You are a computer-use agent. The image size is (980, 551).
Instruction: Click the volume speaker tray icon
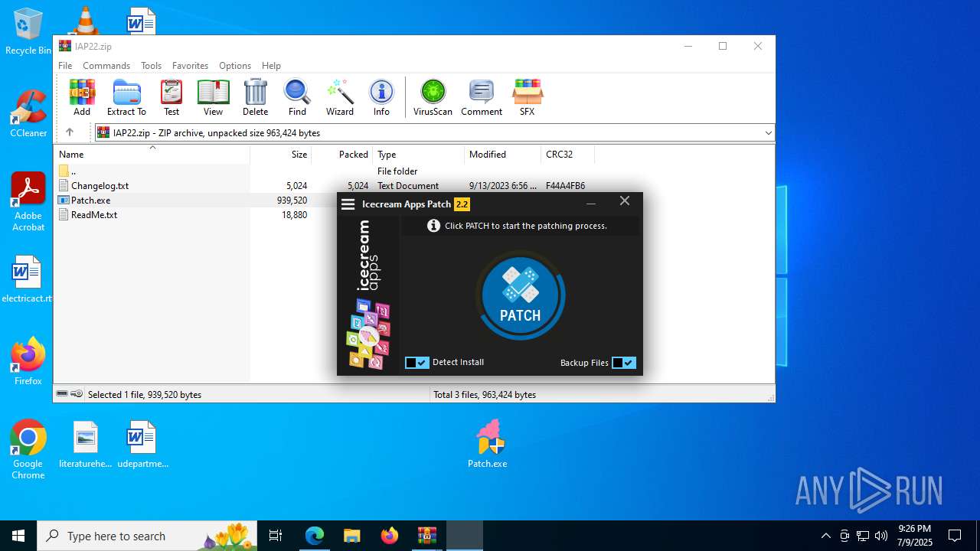click(x=881, y=536)
